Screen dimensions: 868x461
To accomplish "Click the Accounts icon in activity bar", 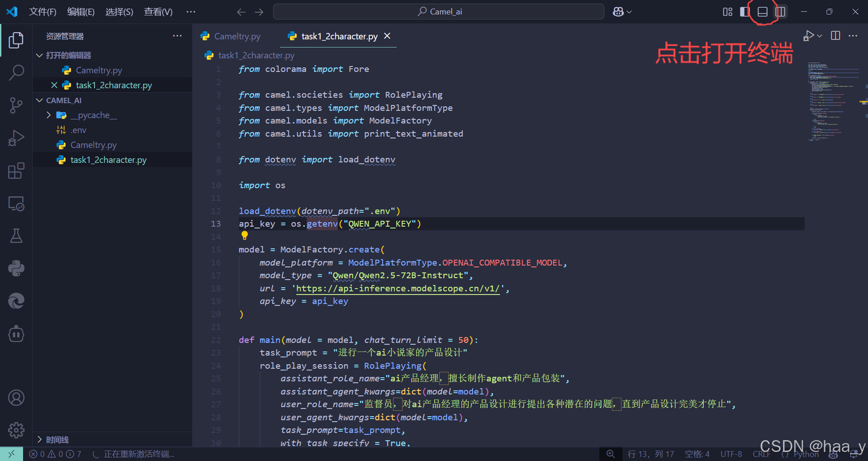I will (x=16, y=398).
